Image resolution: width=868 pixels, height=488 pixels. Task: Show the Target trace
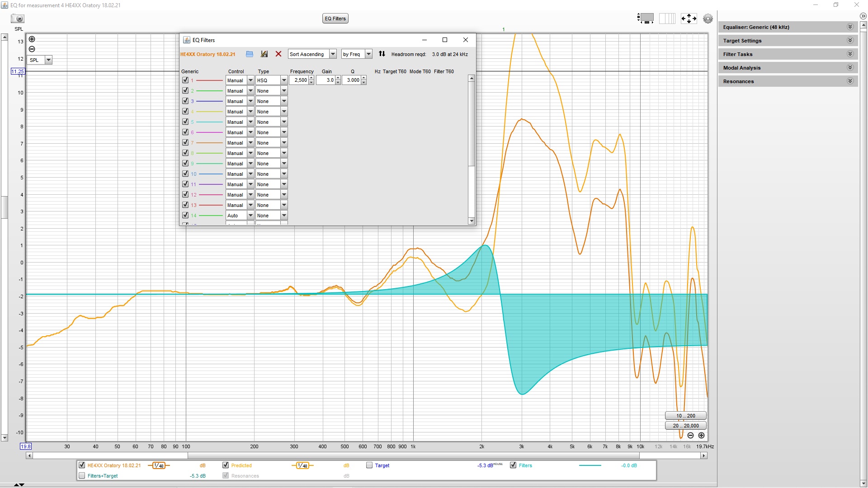click(x=369, y=465)
